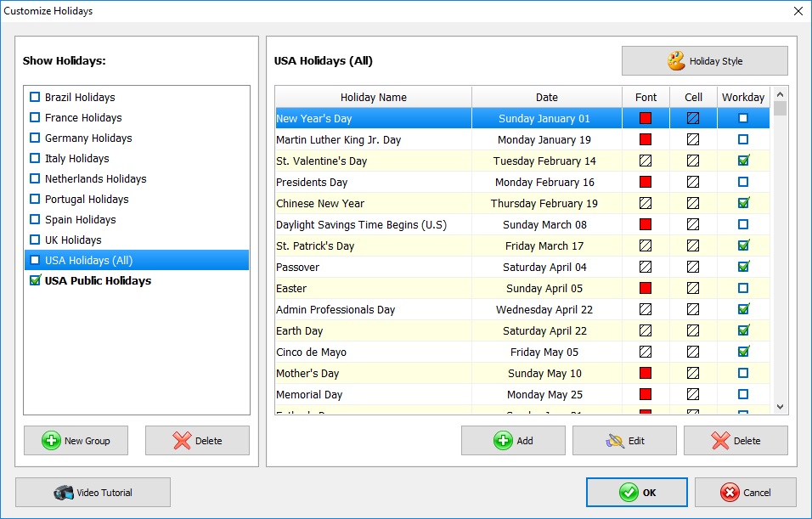The height and width of the screenshot is (519, 812).
Task: Open cell style box for Presidents Day
Action: point(693,182)
